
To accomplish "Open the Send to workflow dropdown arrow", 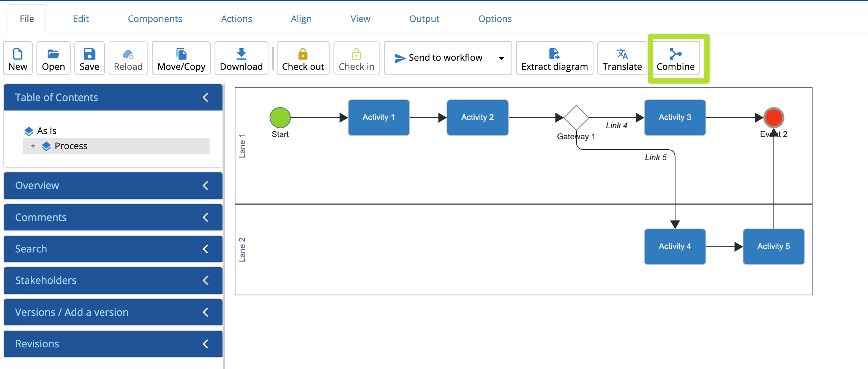I will [x=501, y=58].
